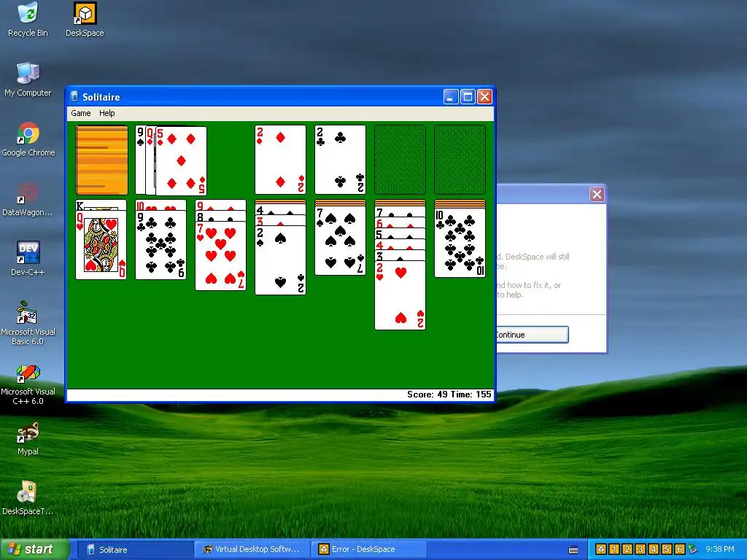This screenshot has height=560, width=747.
Task: Open the Windows start menu
Action: [x=34, y=549]
